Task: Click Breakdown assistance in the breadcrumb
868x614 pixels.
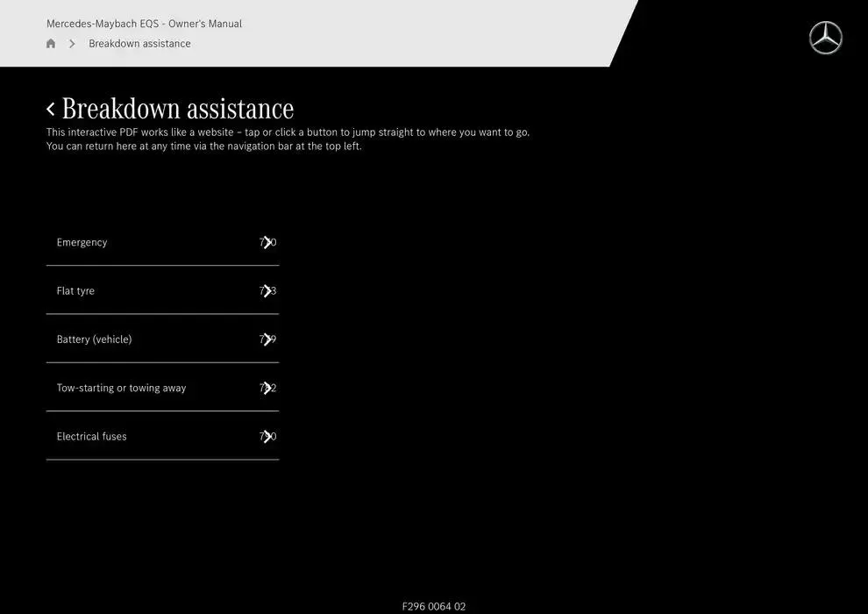Action: click(139, 44)
